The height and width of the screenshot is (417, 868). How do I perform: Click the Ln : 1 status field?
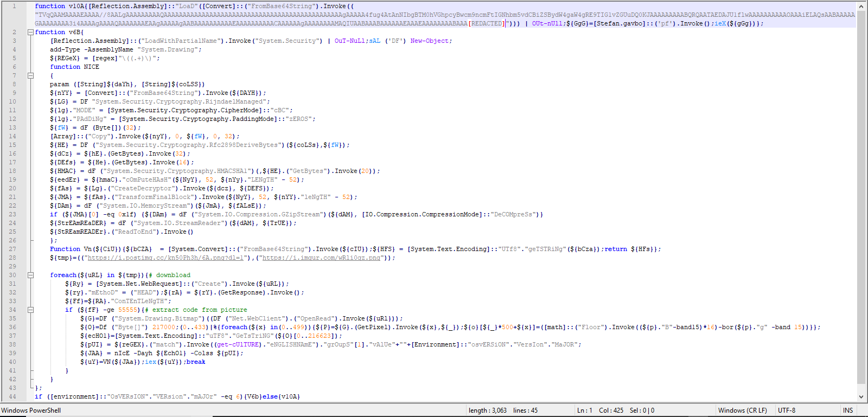coord(585,410)
